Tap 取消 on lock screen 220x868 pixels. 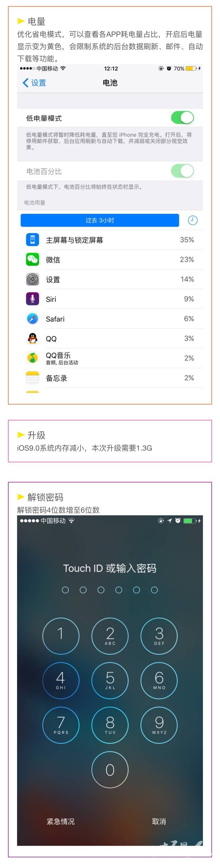[159, 821]
